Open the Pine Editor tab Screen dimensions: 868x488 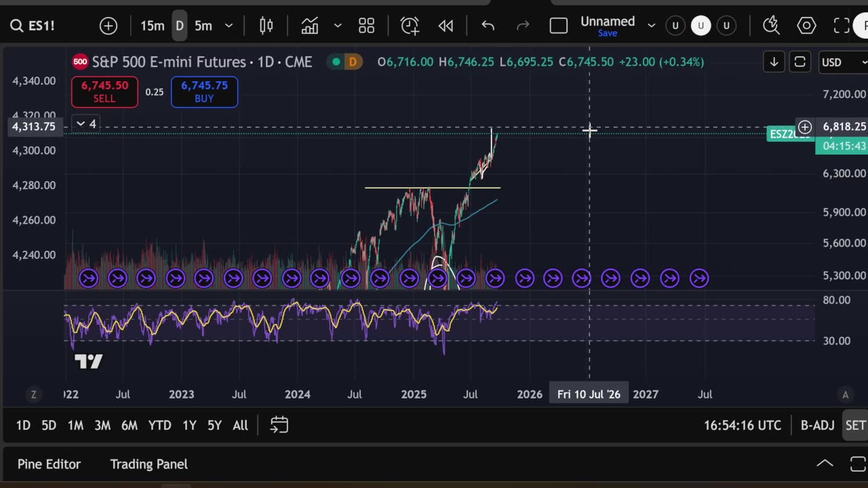coord(49,464)
